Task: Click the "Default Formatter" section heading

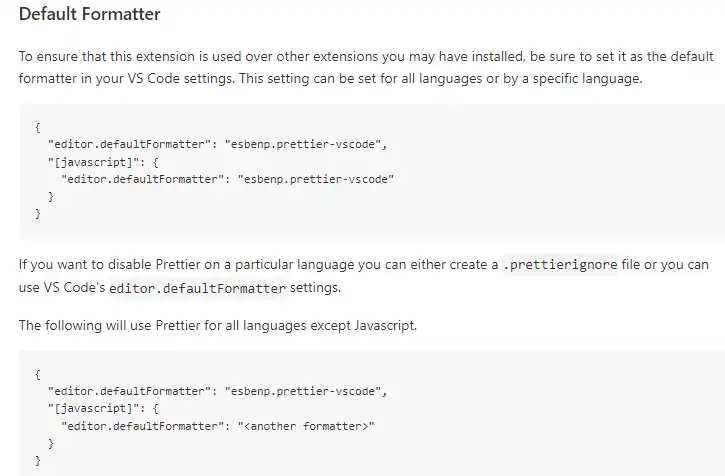Action: click(x=90, y=16)
